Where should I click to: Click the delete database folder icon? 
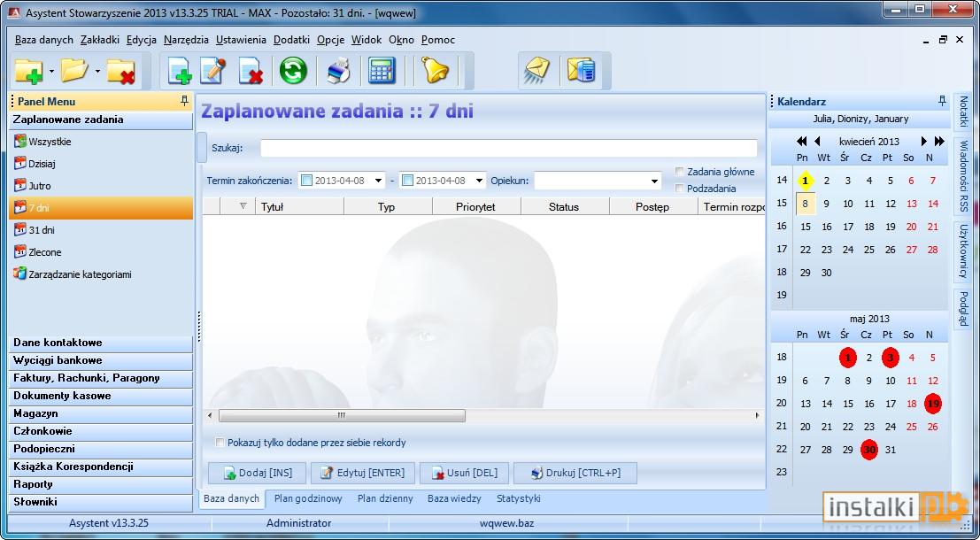coord(120,70)
